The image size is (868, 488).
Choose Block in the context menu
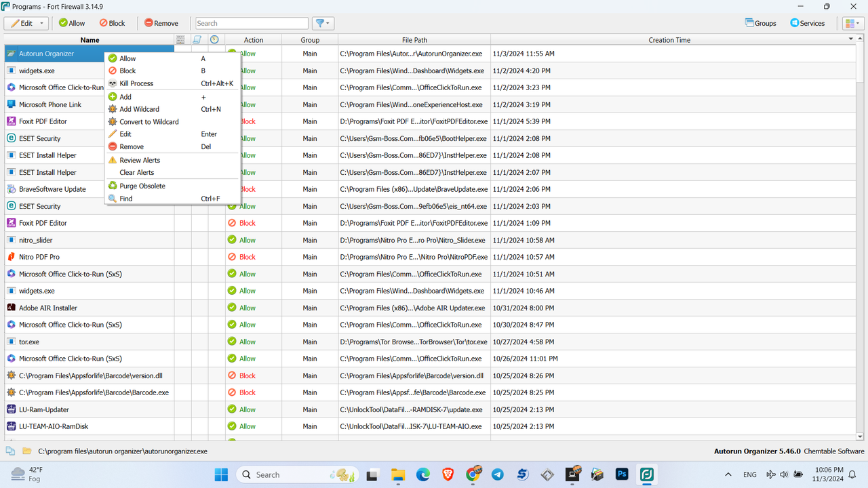[x=172, y=70]
